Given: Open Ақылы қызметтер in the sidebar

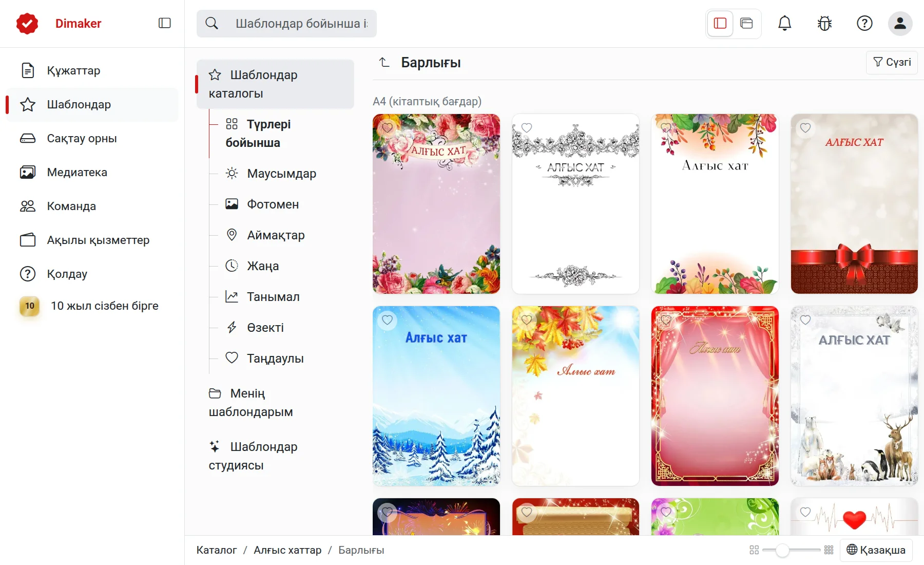Looking at the screenshot, I should click(x=92, y=240).
